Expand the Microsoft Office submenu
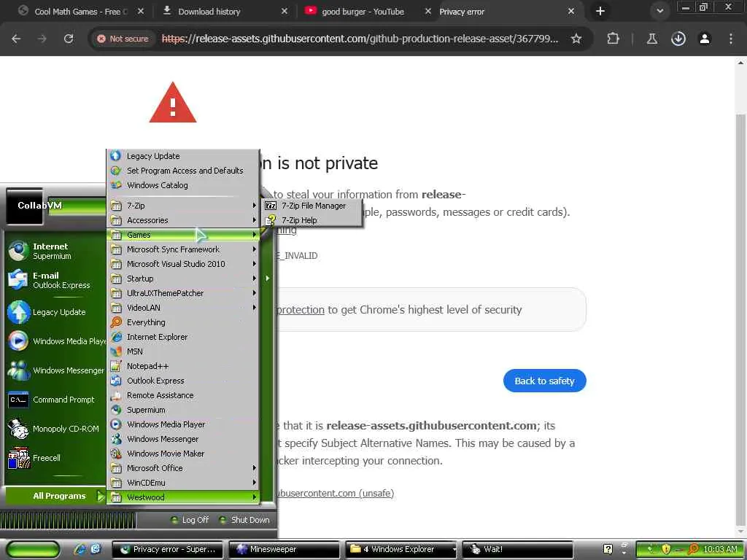Screen dimensions: 747x560 [183, 468]
